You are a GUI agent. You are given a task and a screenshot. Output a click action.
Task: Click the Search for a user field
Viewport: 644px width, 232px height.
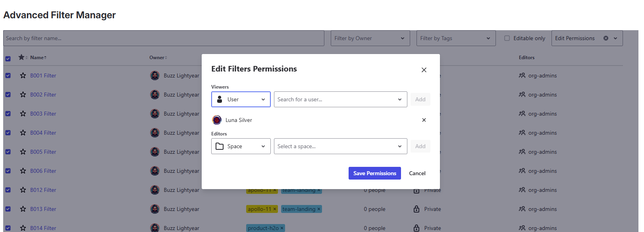click(337, 99)
